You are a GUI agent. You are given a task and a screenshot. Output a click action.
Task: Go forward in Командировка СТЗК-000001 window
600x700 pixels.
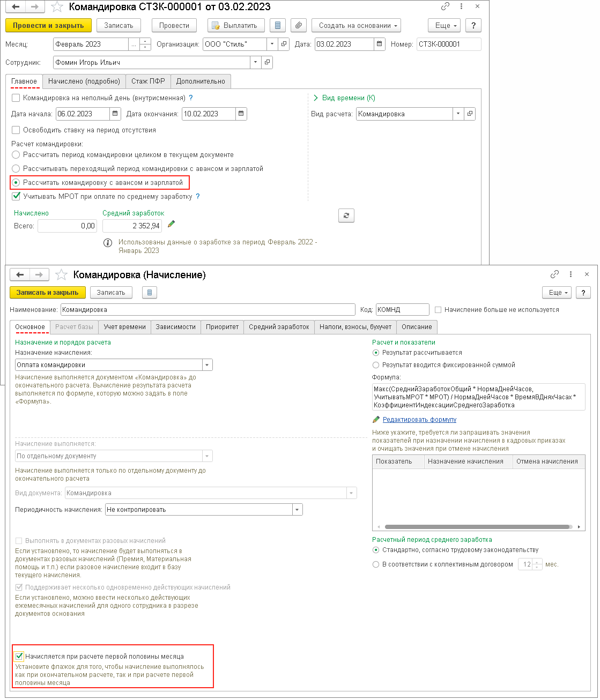click(x=35, y=7)
